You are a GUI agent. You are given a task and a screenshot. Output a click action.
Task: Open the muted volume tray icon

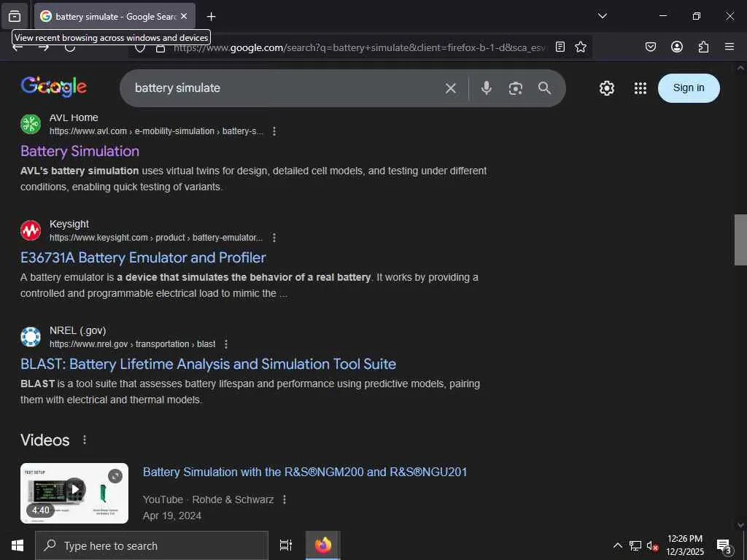(652, 545)
